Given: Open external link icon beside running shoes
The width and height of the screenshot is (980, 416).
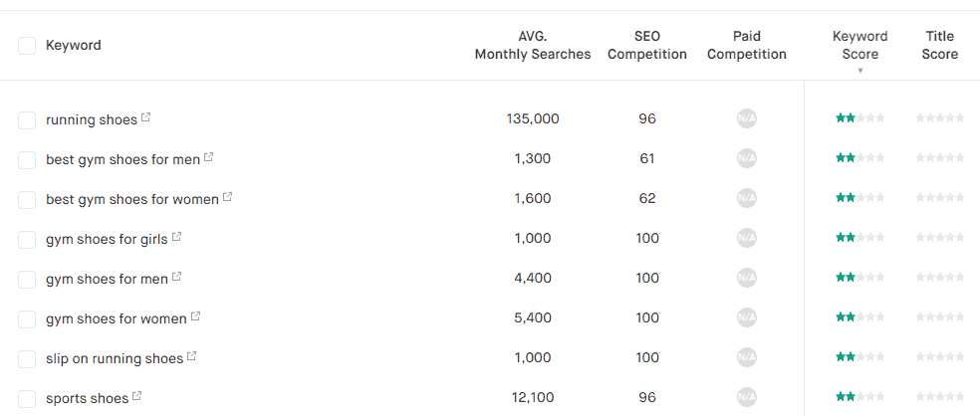Looking at the screenshot, I should click(146, 118).
